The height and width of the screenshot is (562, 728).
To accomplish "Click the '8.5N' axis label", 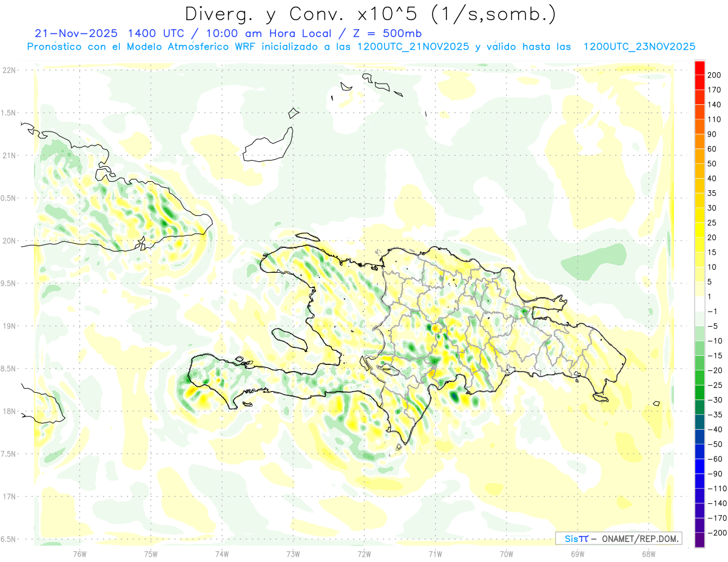I will click(9, 369).
